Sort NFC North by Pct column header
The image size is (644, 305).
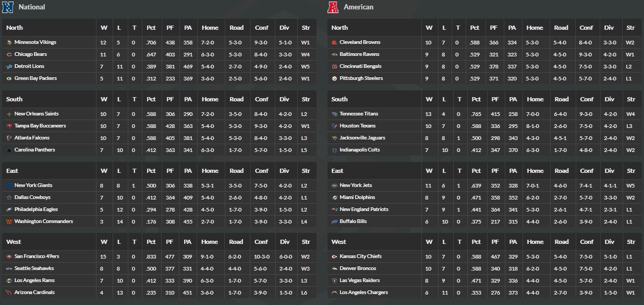[x=151, y=28]
